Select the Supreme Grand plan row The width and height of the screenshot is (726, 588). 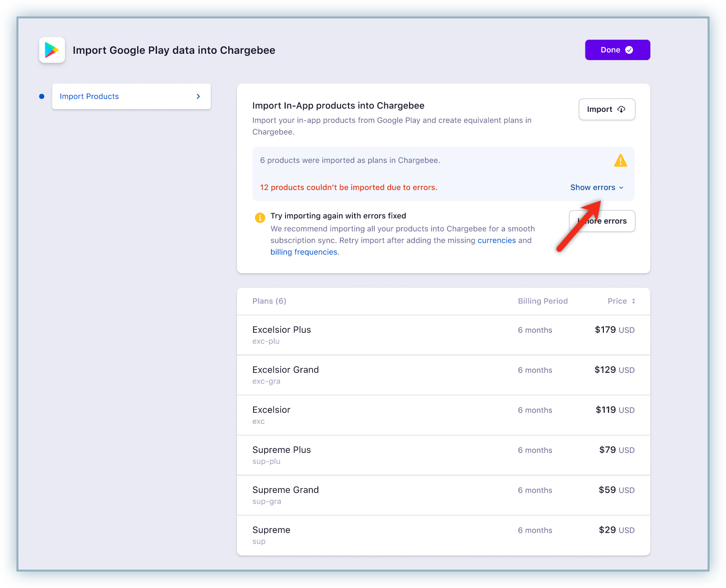click(x=443, y=495)
